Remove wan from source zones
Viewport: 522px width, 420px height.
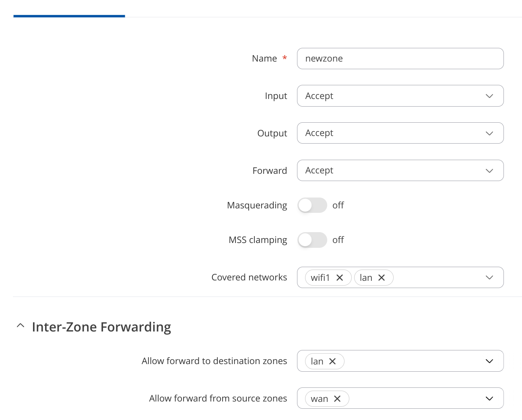337,399
